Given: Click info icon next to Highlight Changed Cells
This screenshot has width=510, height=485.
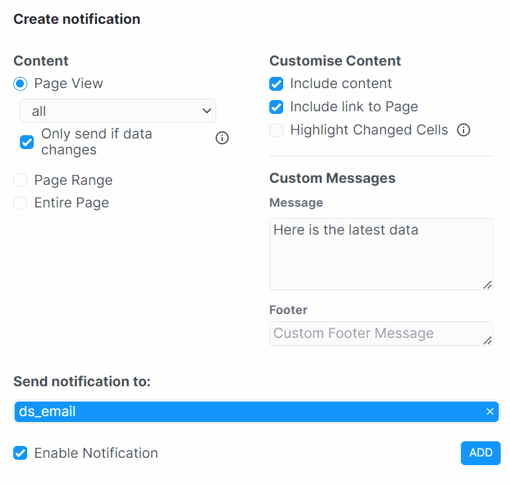Looking at the screenshot, I should [x=463, y=130].
